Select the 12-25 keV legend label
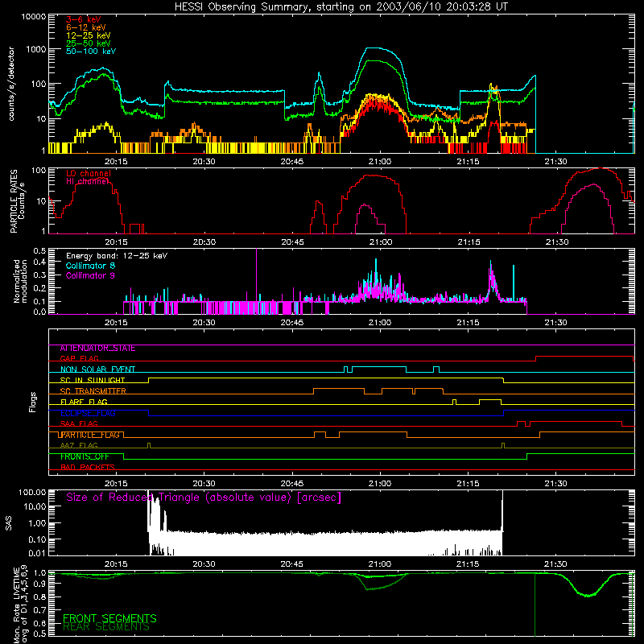The image size is (644, 644). pyautogui.click(x=88, y=35)
